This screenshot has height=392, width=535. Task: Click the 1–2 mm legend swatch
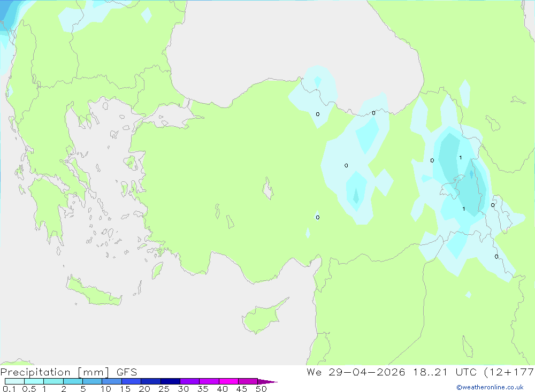point(53,381)
